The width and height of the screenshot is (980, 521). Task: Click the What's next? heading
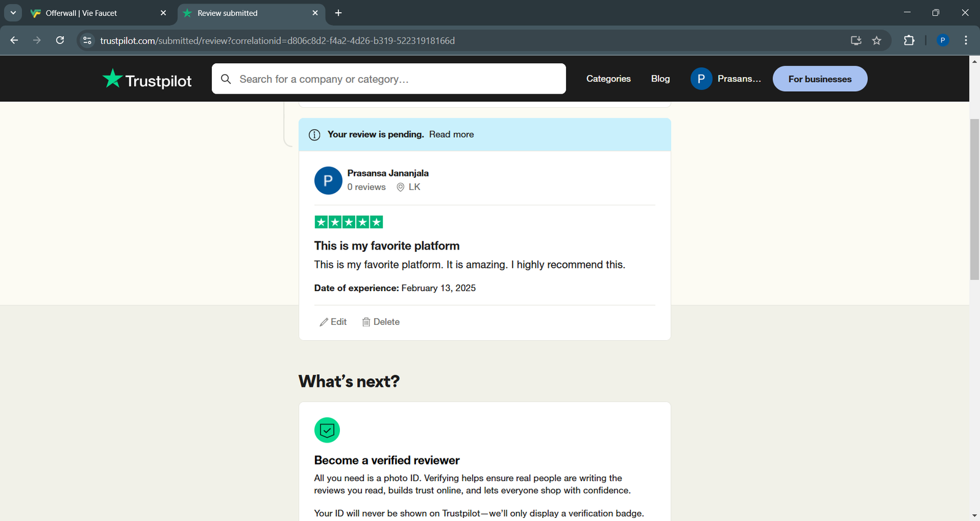[349, 381]
